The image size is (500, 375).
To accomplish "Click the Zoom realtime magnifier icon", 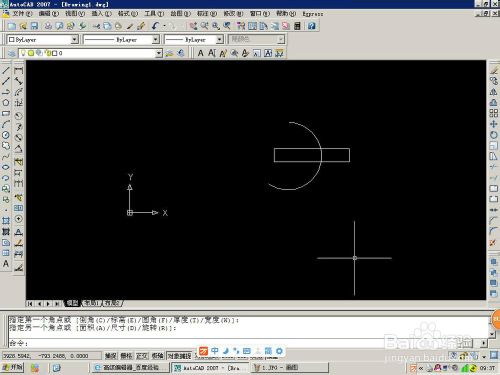I will [x=204, y=26].
